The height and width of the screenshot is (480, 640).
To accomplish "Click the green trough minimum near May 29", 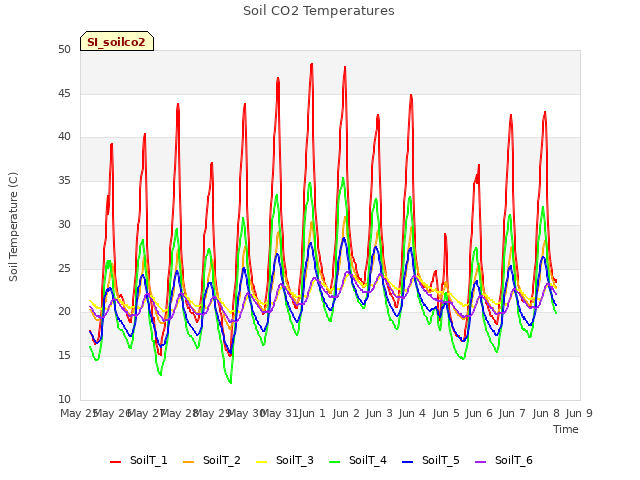I will [231, 382].
